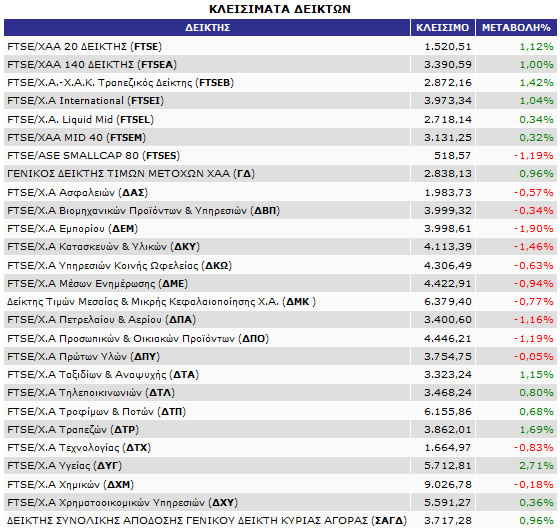Screen dimensions: 560x528
Task: Click the ΚΛΕΙΣΙΜΑΤΑ ΔΕΙΚΤΩΝ title
Action: [x=280, y=9]
